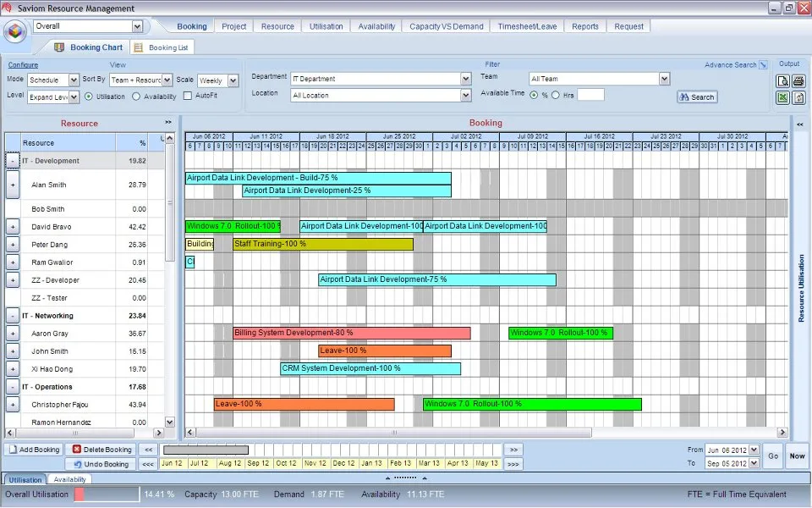Image resolution: width=812 pixels, height=508 pixels.
Task: Open the Scale Weekly dropdown
Action: tap(233, 80)
